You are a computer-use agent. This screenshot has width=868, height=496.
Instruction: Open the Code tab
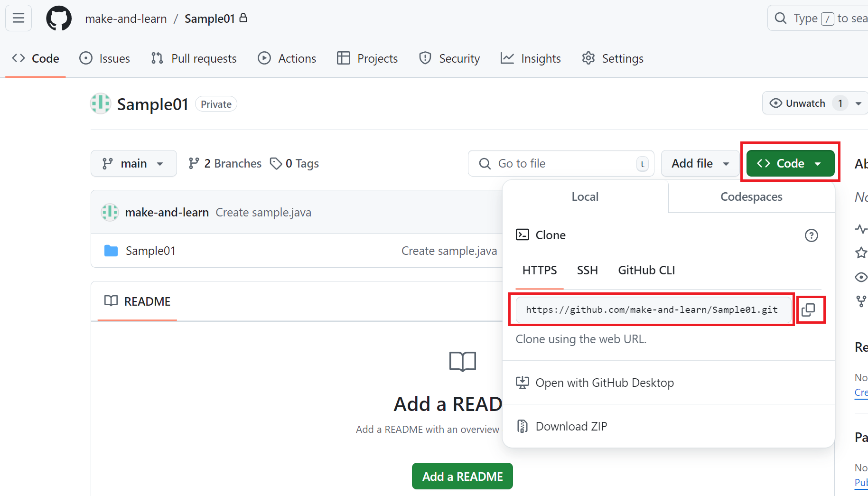[x=36, y=58]
